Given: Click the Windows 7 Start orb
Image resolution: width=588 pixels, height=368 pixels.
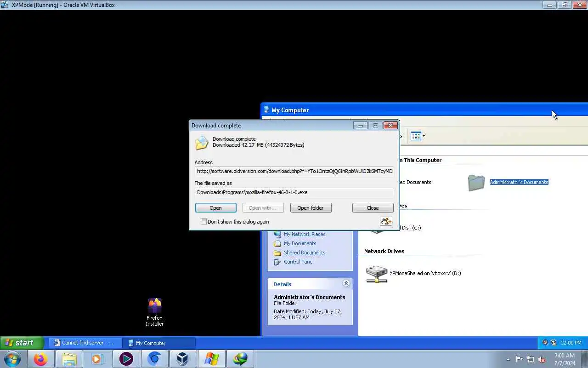Looking at the screenshot, I should tap(12, 359).
